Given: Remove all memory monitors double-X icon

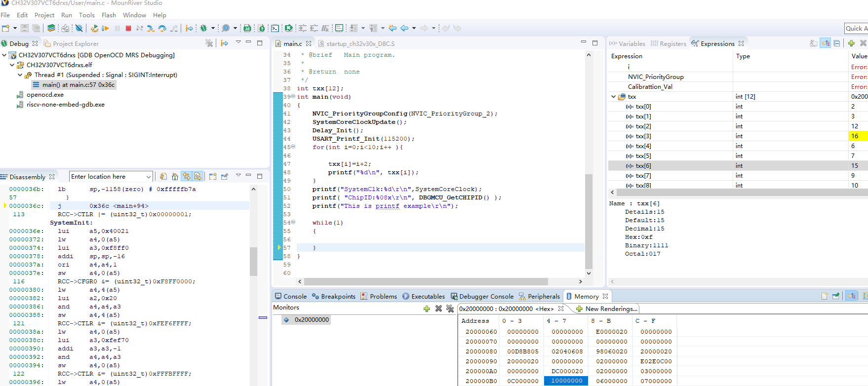Looking at the screenshot, I should point(450,309).
